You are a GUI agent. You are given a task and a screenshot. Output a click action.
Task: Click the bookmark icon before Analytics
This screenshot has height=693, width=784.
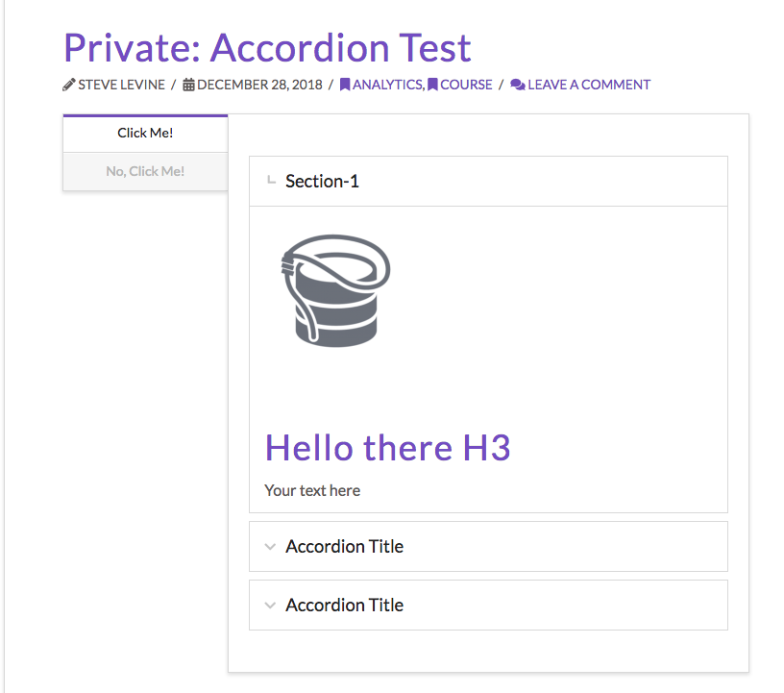click(x=345, y=85)
